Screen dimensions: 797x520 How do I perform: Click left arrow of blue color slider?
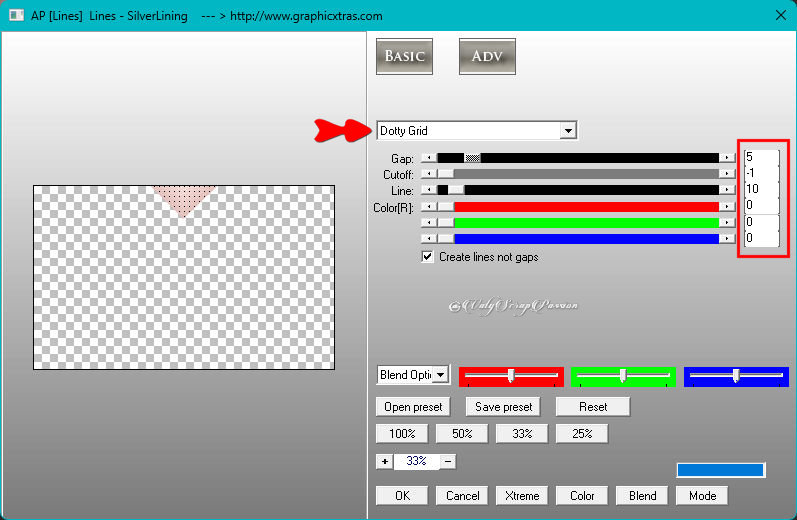coord(428,239)
